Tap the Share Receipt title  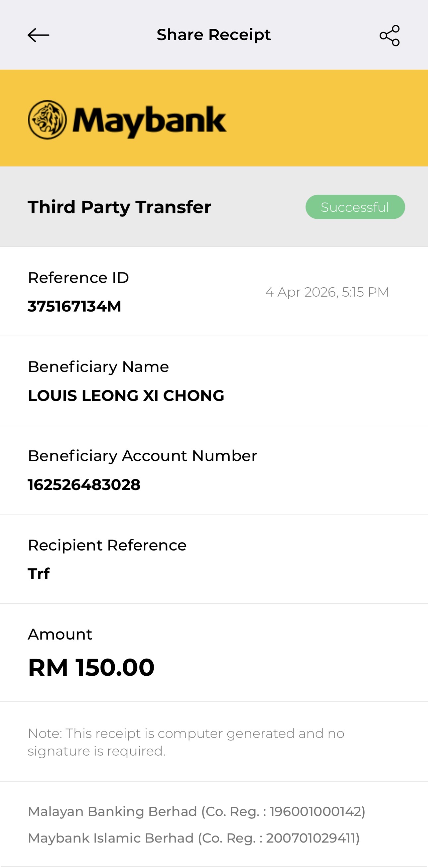(213, 35)
